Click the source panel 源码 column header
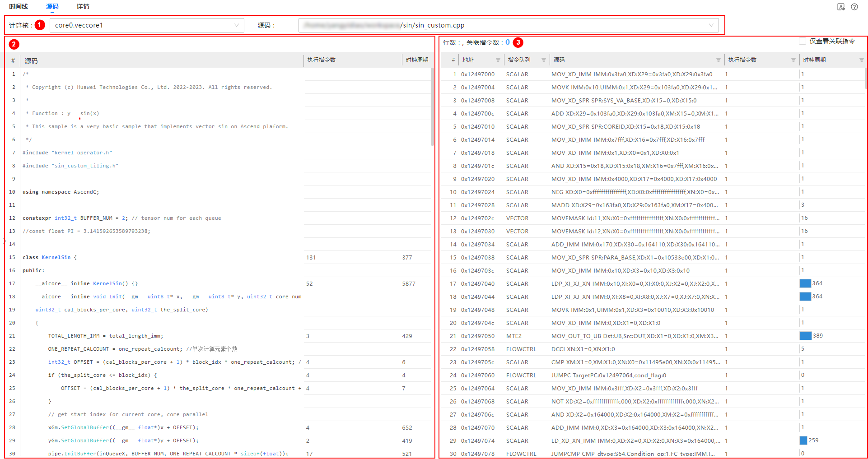 tap(31, 60)
